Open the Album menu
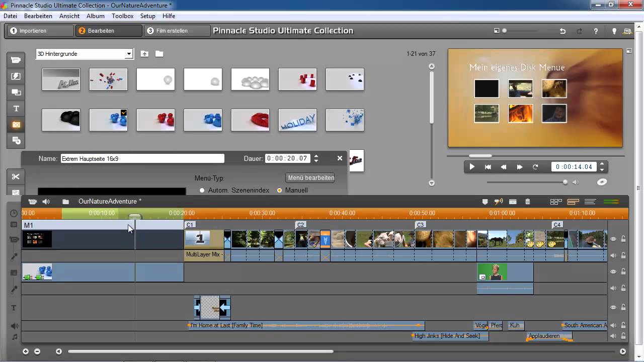The image size is (644, 362). (x=96, y=16)
